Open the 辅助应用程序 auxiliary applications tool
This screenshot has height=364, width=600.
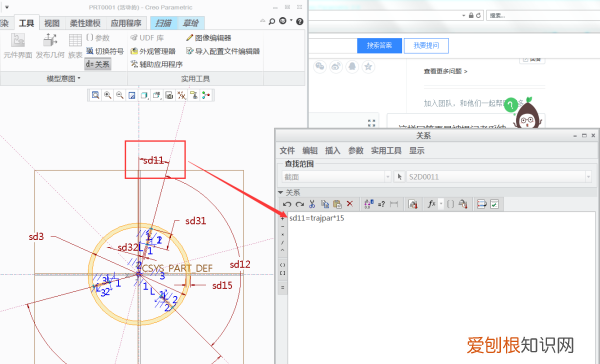(x=157, y=64)
